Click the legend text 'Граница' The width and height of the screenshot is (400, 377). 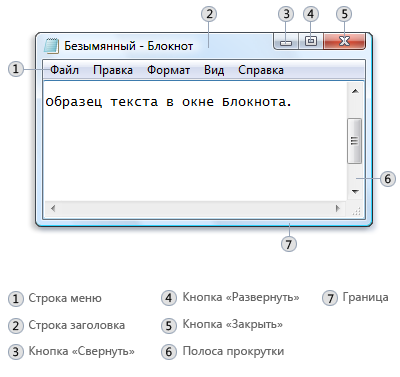pyautogui.click(x=366, y=297)
